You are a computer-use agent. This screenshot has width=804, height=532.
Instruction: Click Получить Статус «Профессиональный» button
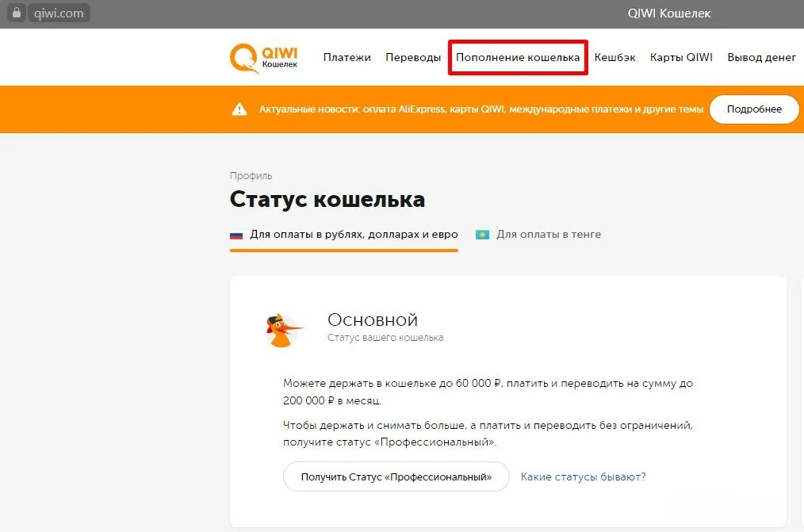tap(396, 477)
